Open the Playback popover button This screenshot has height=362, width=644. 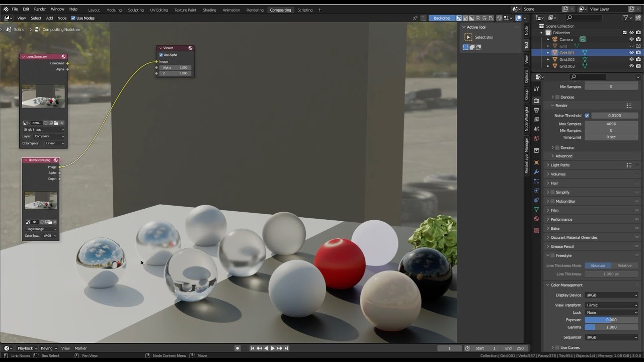27,348
